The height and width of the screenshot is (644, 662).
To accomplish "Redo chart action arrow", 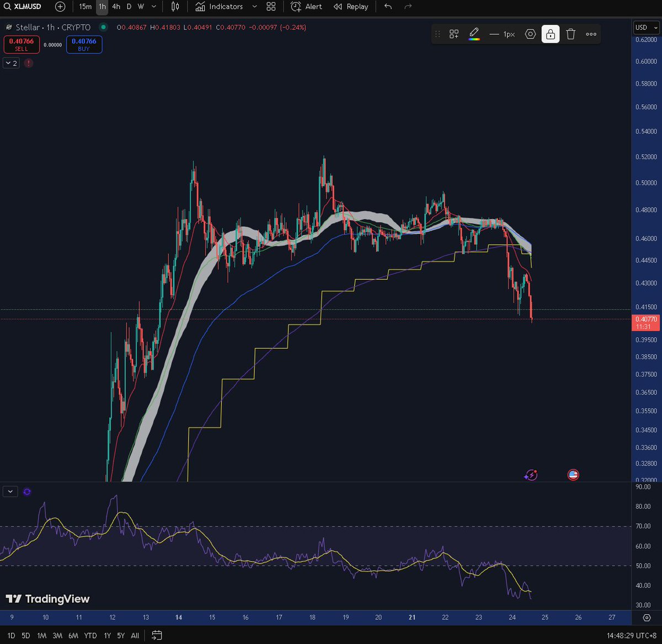I will tap(408, 7).
